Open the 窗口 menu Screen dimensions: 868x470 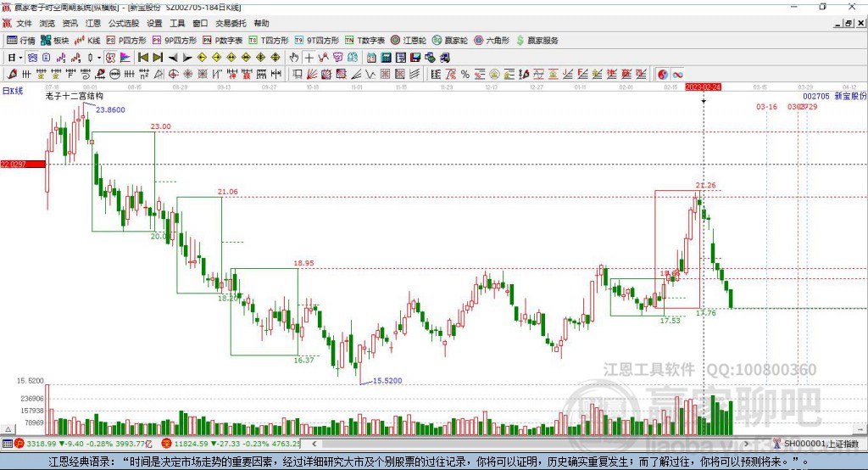pos(200,23)
